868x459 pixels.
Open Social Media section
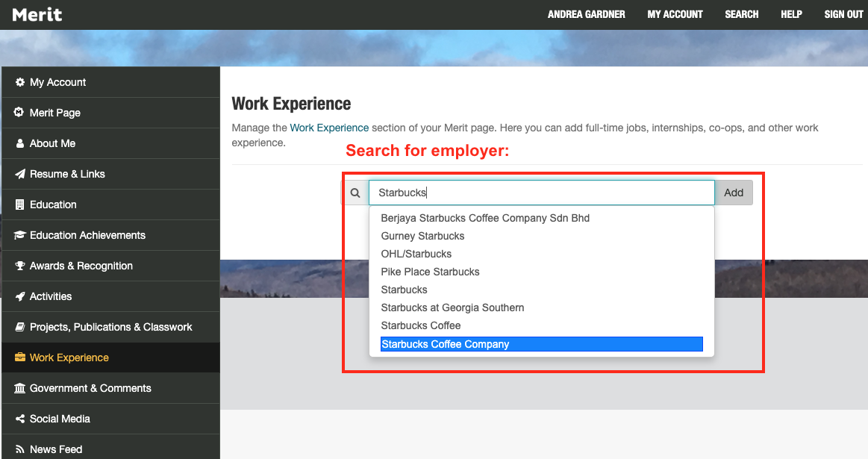pos(110,419)
